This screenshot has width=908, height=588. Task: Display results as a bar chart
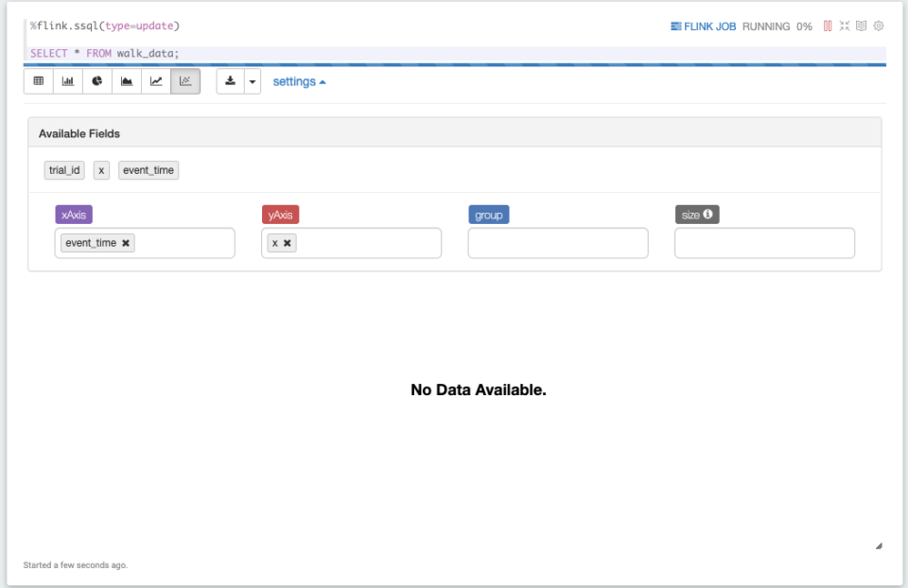coord(67,80)
